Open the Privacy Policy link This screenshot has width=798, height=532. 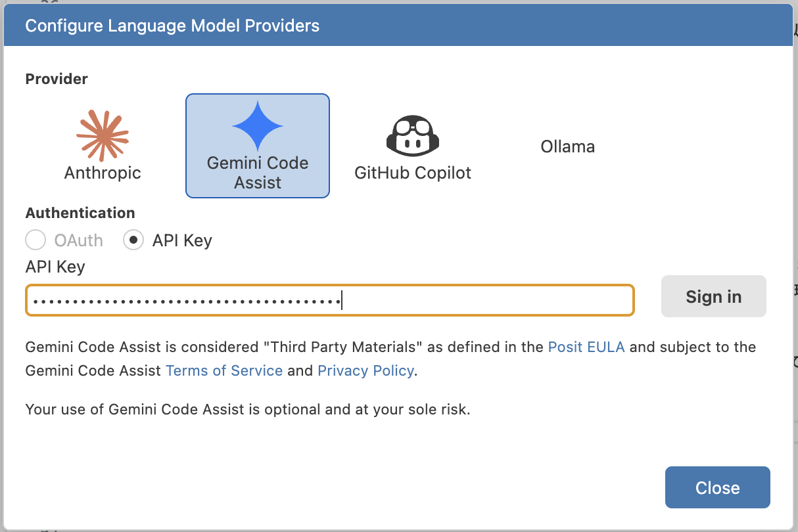365,370
